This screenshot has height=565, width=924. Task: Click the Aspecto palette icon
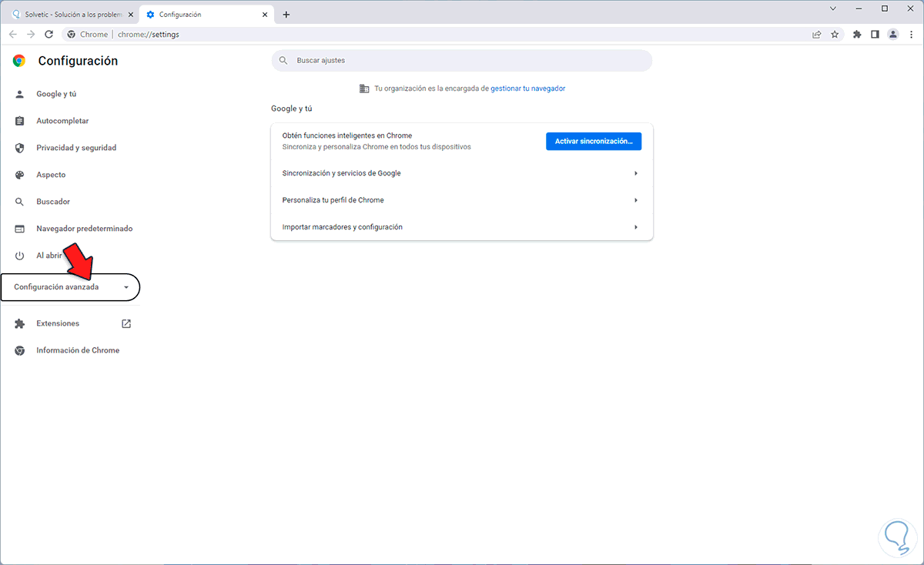pos(20,175)
